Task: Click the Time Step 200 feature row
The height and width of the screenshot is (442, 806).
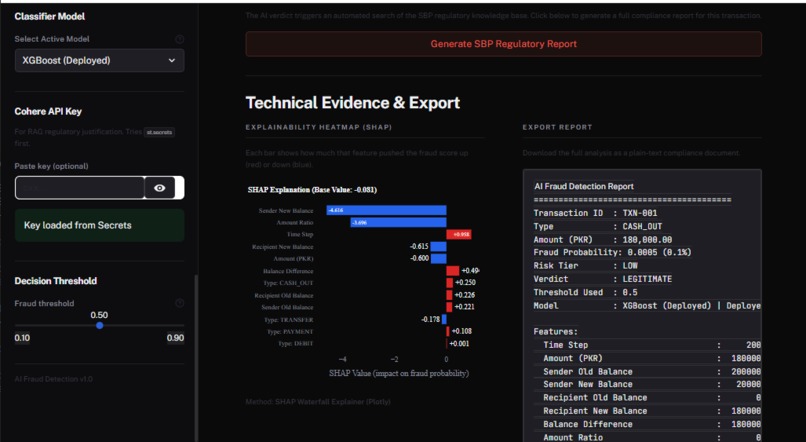Action: point(652,345)
